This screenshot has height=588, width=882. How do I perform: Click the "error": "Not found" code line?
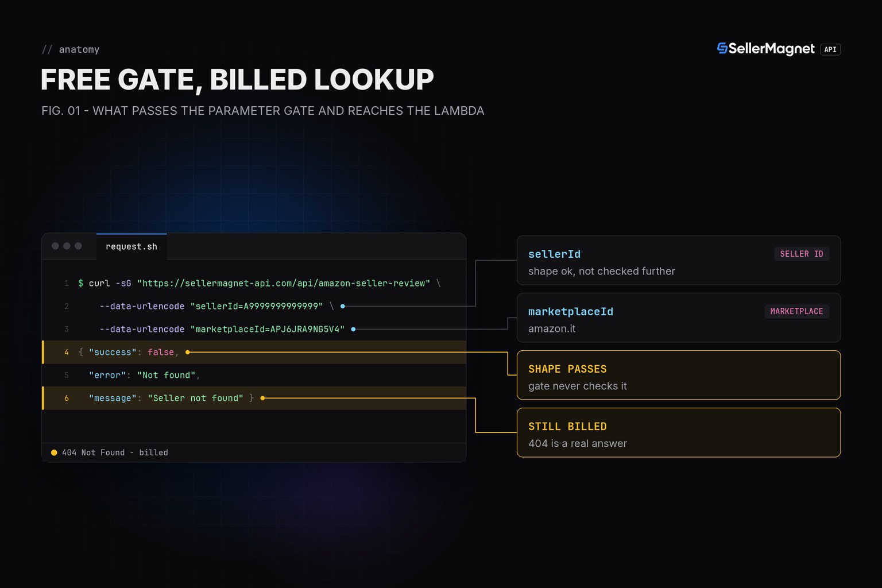pos(255,375)
